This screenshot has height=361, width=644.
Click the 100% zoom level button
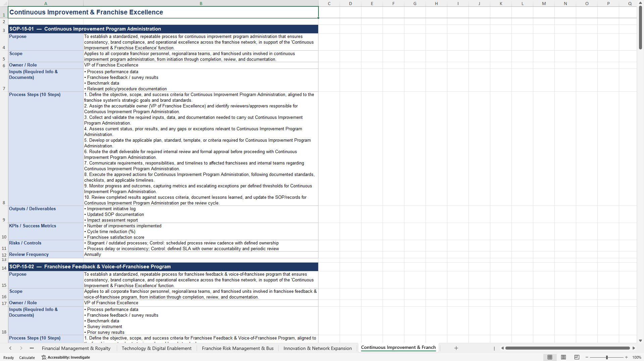coord(637,357)
